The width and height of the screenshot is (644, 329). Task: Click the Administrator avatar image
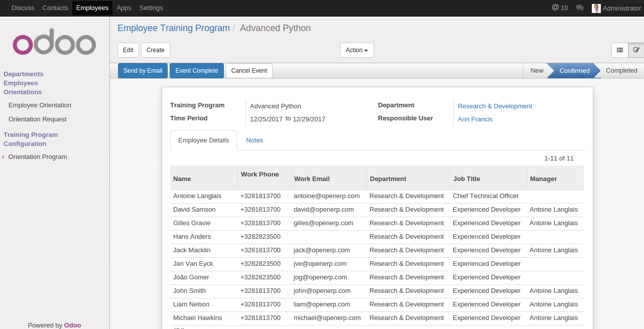pos(596,8)
